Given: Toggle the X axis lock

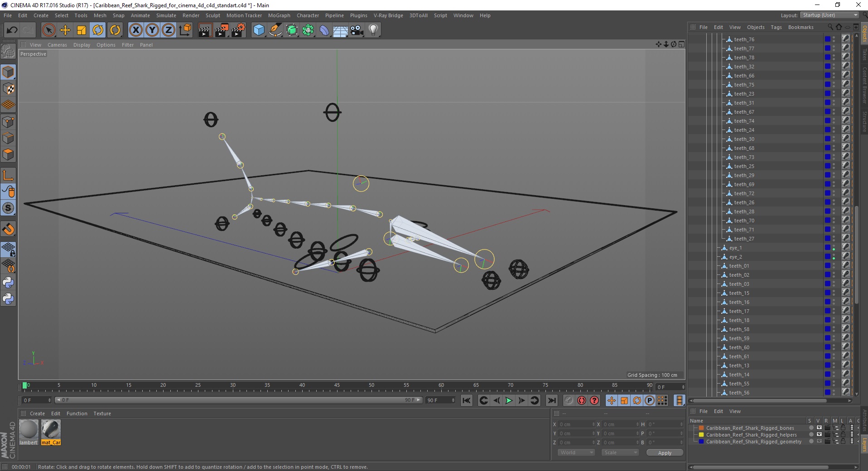Looking at the screenshot, I should 135,30.
